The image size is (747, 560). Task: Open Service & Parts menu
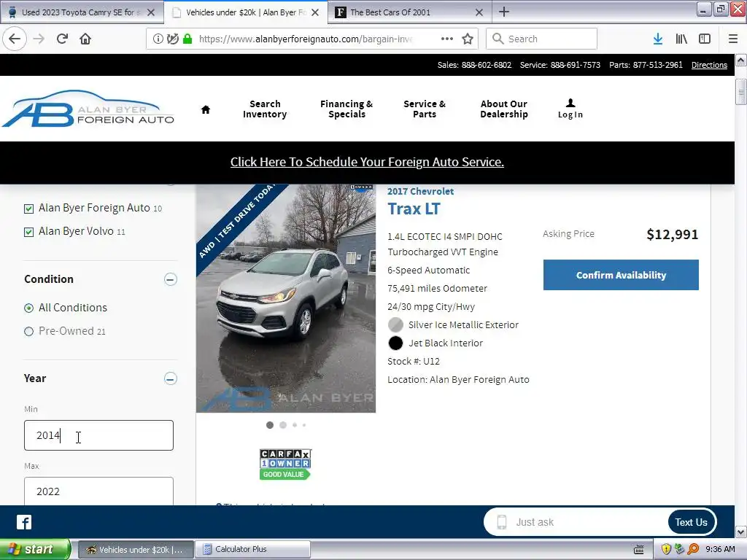click(425, 109)
